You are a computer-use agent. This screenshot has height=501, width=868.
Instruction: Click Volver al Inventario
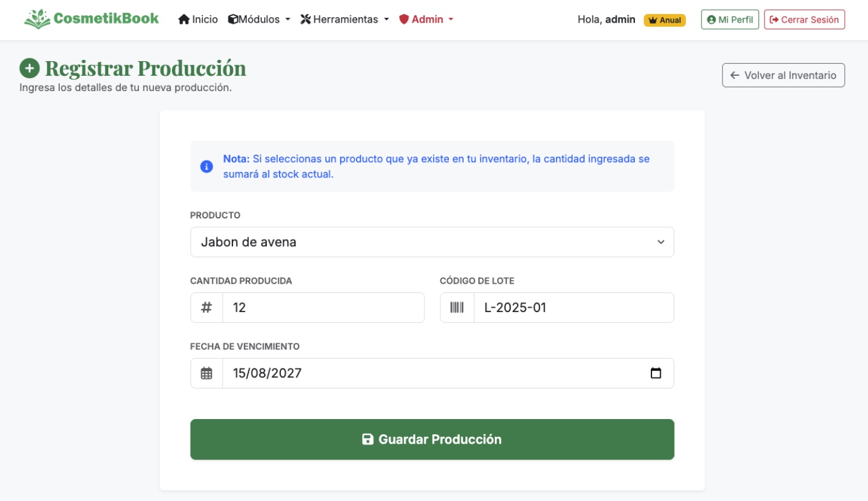[x=782, y=75]
